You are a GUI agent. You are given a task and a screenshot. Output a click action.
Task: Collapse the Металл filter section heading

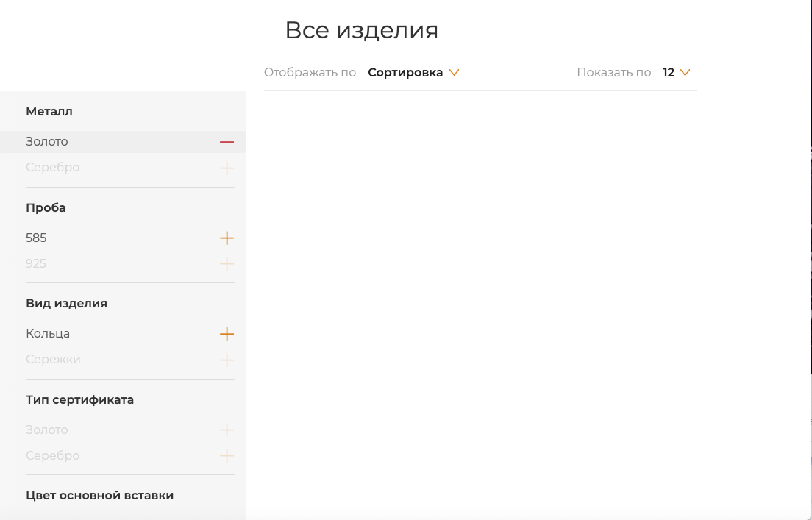pyautogui.click(x=49, y=112)
